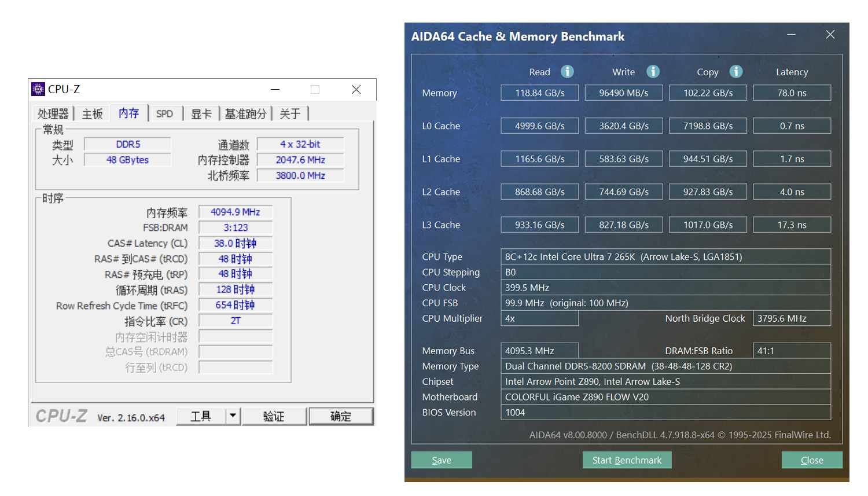This screenshot has height=496, width=868.
Task: Click the Chipset field in AIDA64
Action: click(x=666, y=381)
